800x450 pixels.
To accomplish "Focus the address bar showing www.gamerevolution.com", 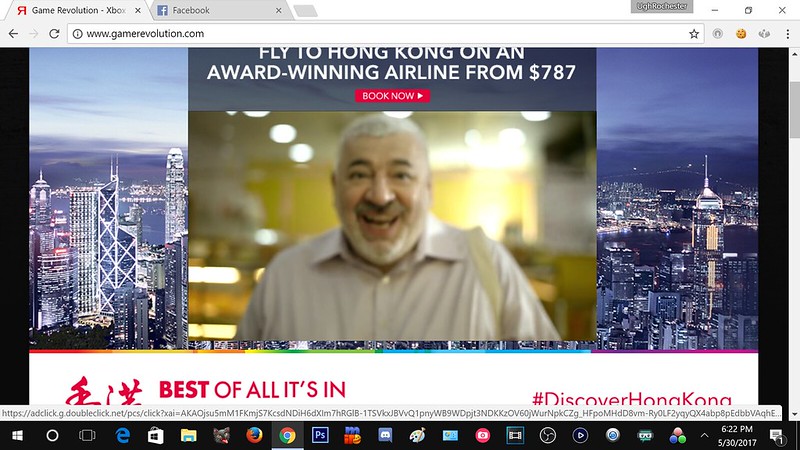I will (383, 34).
